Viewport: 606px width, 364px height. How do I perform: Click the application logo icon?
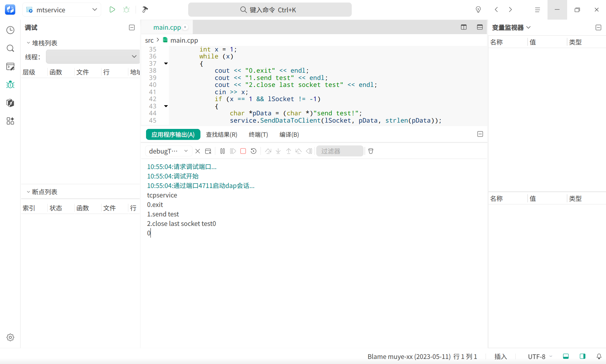pos(10,9)
